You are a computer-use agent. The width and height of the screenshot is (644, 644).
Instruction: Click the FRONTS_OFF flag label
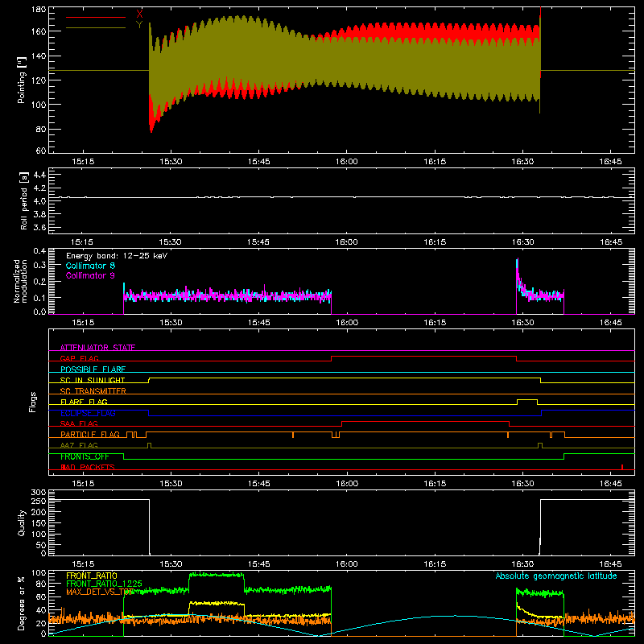pyautogui.click(x=85, y=456)
